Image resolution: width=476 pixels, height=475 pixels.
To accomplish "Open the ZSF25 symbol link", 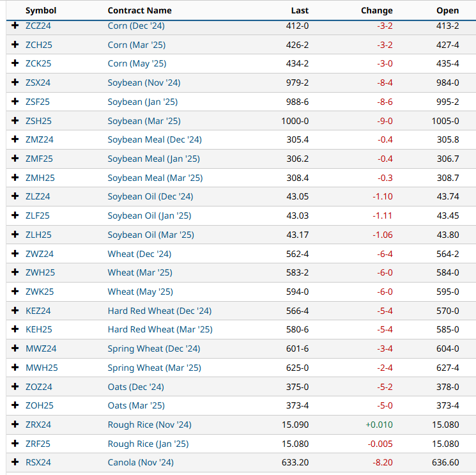I will pos(38,102).
